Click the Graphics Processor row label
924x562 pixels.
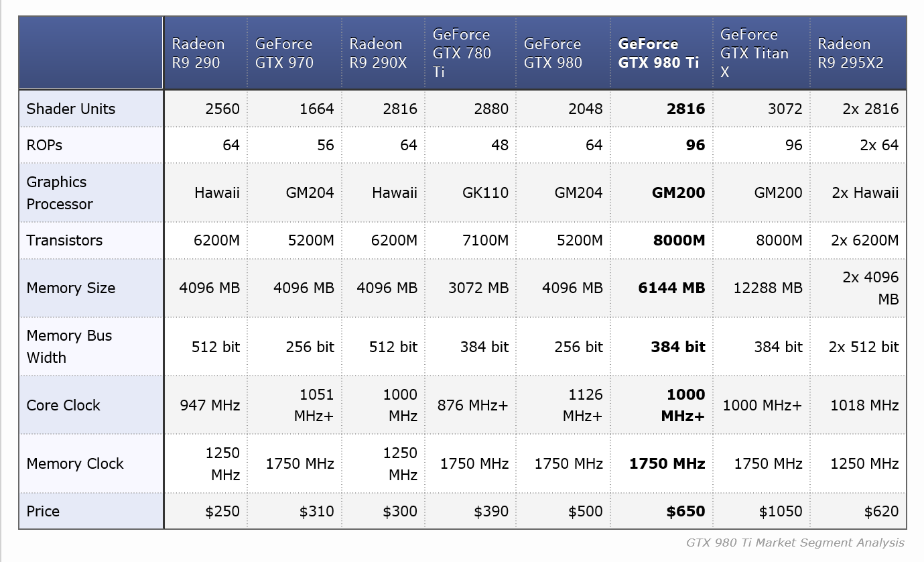[59, 192]
